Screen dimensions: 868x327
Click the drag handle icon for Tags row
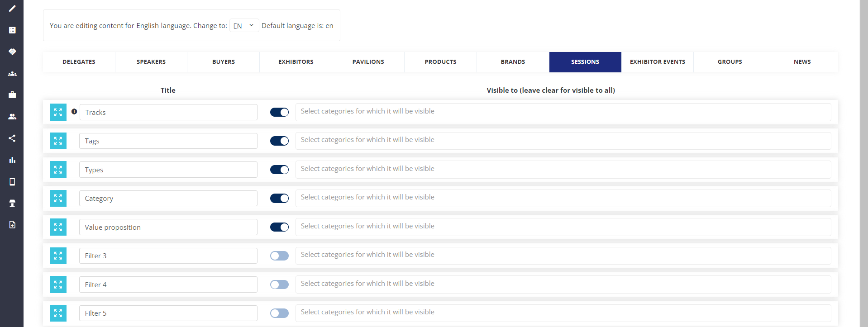coord(58,141)
